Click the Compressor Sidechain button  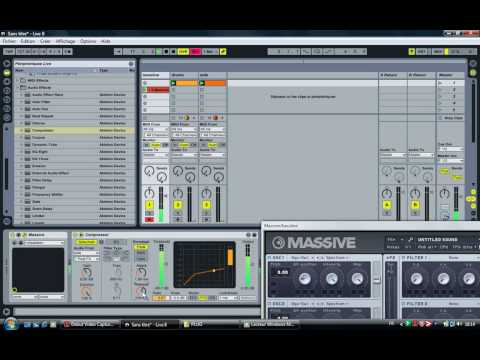86,242
